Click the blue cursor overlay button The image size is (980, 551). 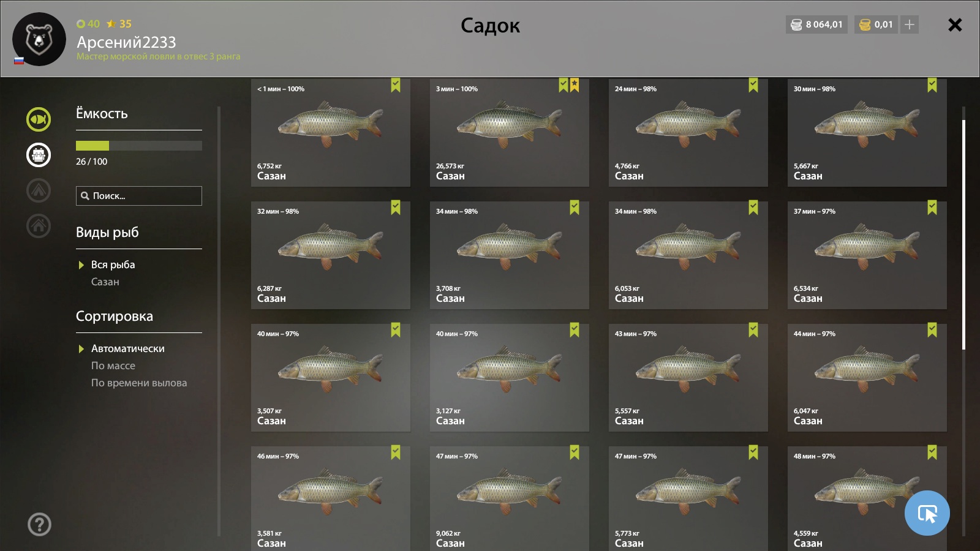coord(927,513)
